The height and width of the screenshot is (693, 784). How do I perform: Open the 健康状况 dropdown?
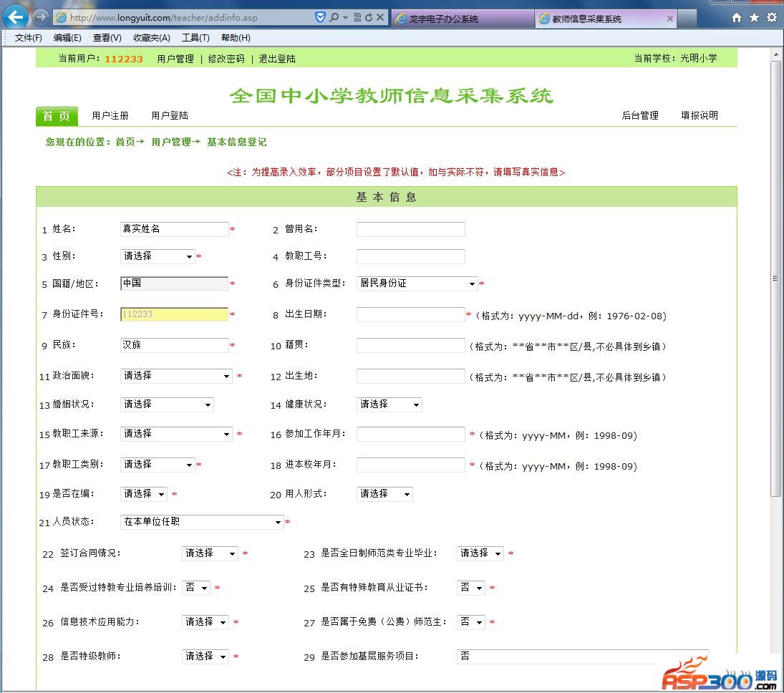coord(389,404)
